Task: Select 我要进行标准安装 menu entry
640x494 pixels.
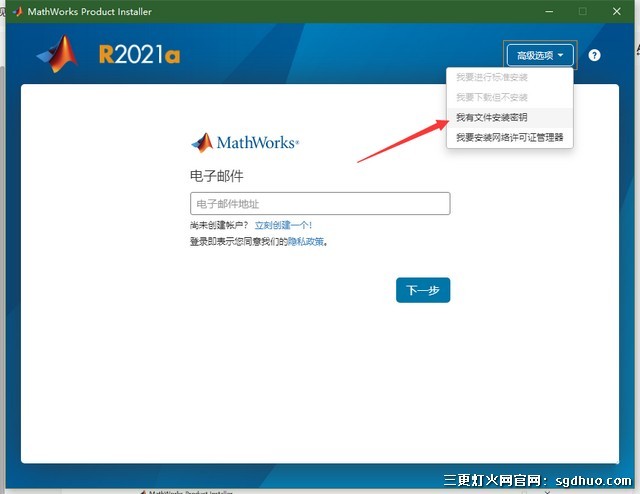Action: click(510, 77)
